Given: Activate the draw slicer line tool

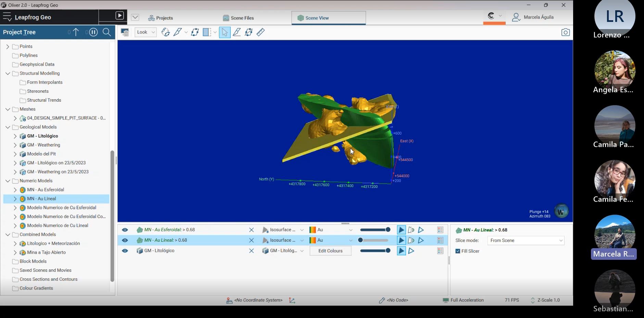Looking at the screenshot, I should [x=178, y=32].
